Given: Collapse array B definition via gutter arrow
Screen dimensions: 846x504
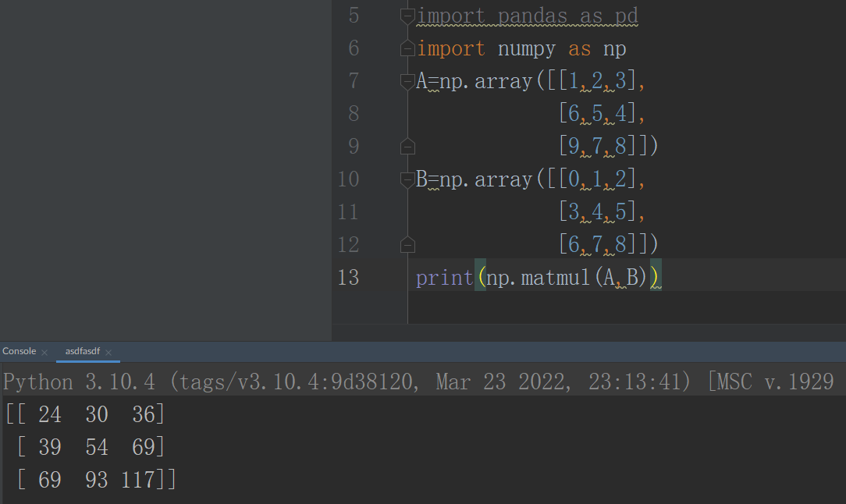Looking at the screenshot, I should [x=407, y=178].
